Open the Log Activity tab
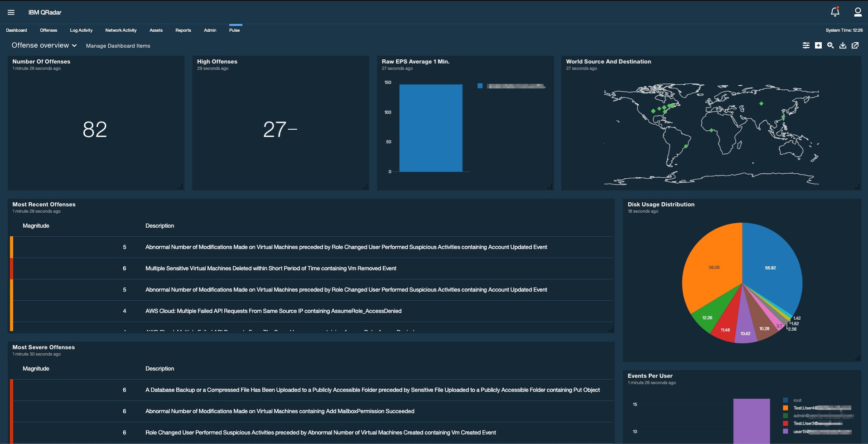This screenshot has height=444, width=868. [x=81, y=30]
